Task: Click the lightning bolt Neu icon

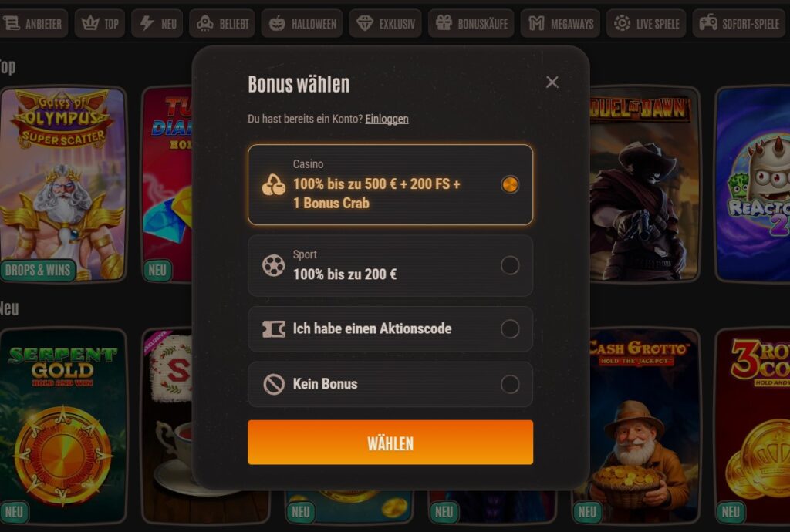Action: pos(147,23)
